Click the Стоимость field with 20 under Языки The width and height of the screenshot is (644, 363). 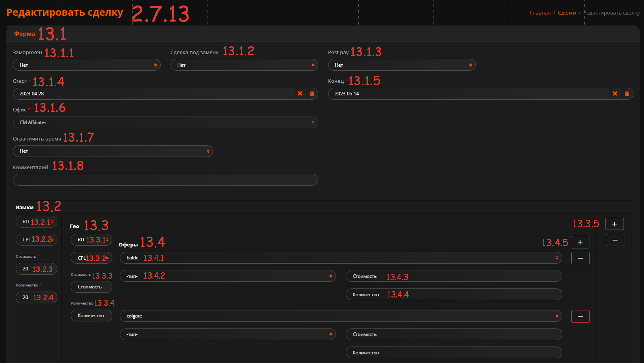[37, 269]
